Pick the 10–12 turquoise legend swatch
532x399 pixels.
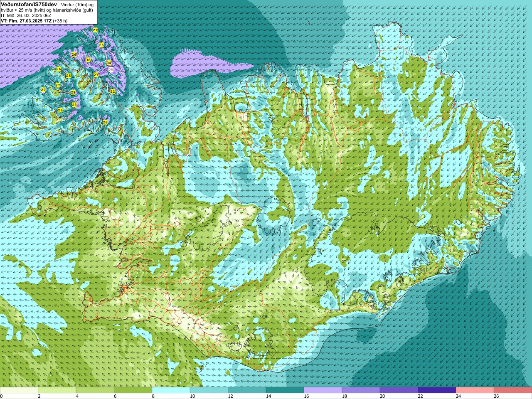209,390
